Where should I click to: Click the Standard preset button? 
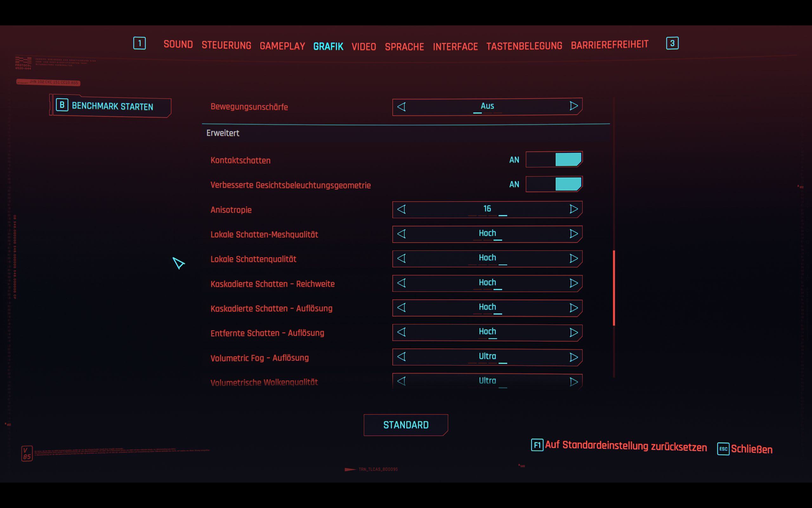(406, 425)
